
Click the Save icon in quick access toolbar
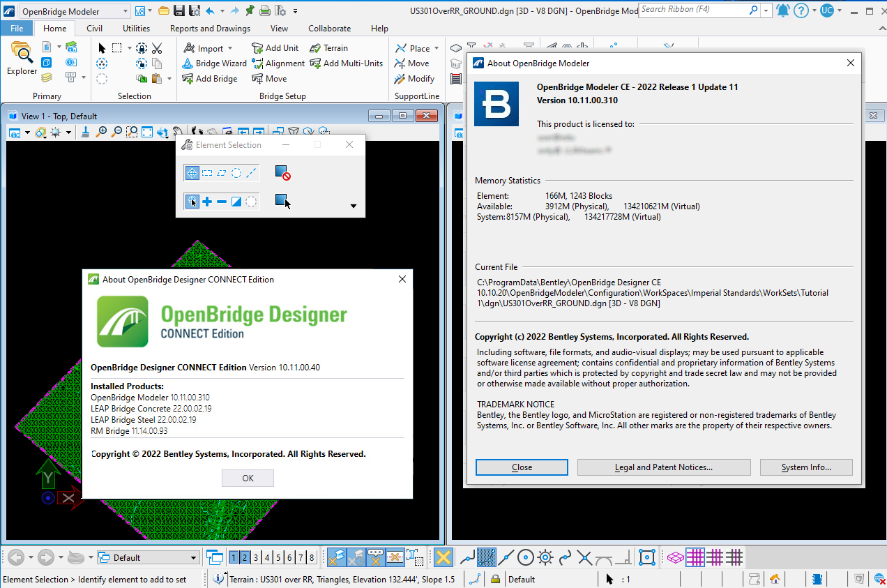[179, 10]
